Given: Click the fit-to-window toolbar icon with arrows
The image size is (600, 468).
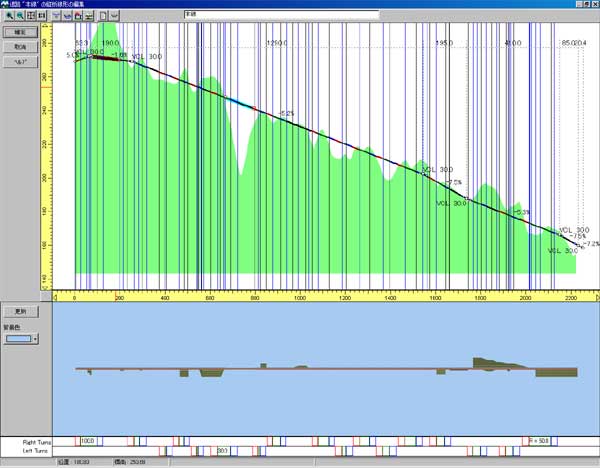Looking at the screenshot, I should [31, 16].
